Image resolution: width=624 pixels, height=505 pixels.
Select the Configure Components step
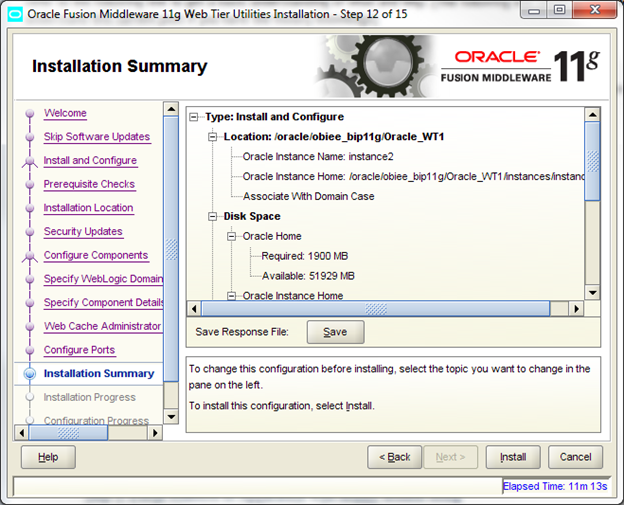95,255
